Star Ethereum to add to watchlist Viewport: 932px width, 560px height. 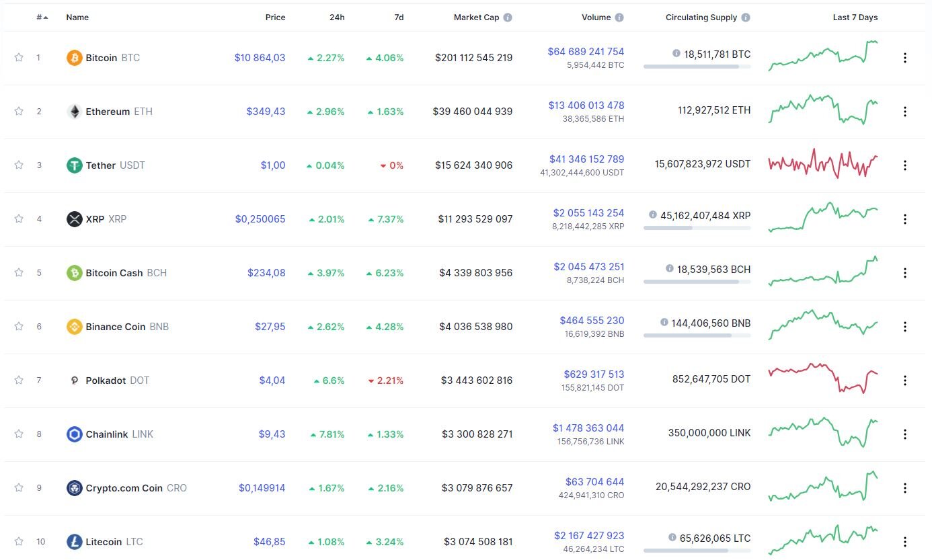[19, 111]
